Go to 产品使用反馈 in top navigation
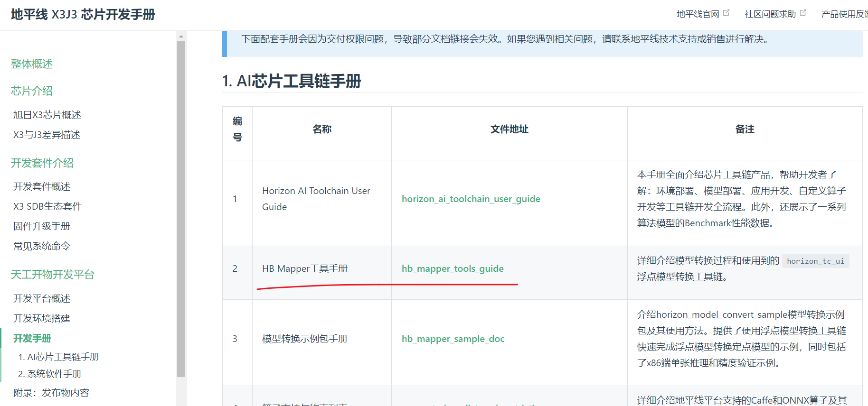This screenshot has width=868, height=406. (844, 14)
